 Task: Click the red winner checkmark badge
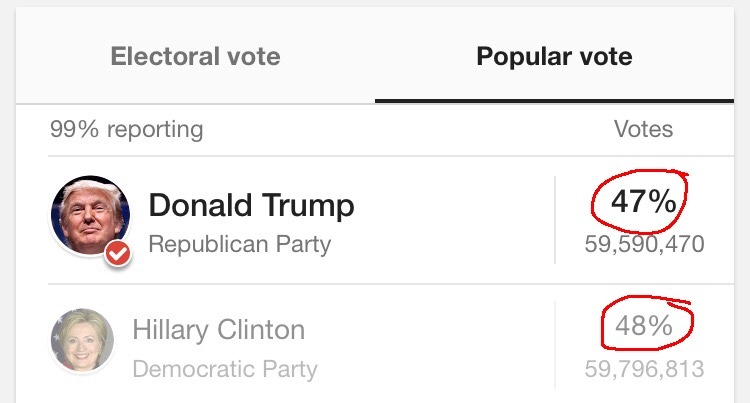click(118, 254)
